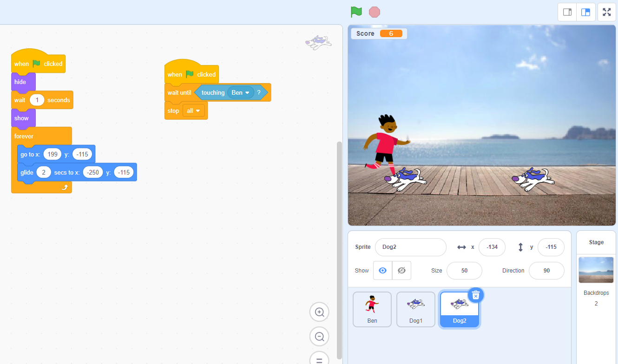Click the wait seconds value in block

(x=37, y=100)
